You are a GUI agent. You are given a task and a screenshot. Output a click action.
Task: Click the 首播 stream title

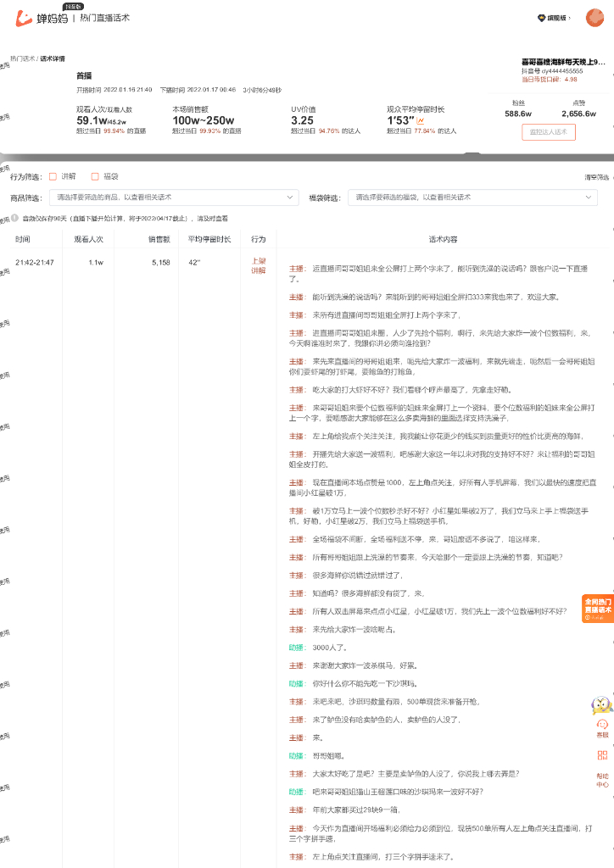coord(84,75)
